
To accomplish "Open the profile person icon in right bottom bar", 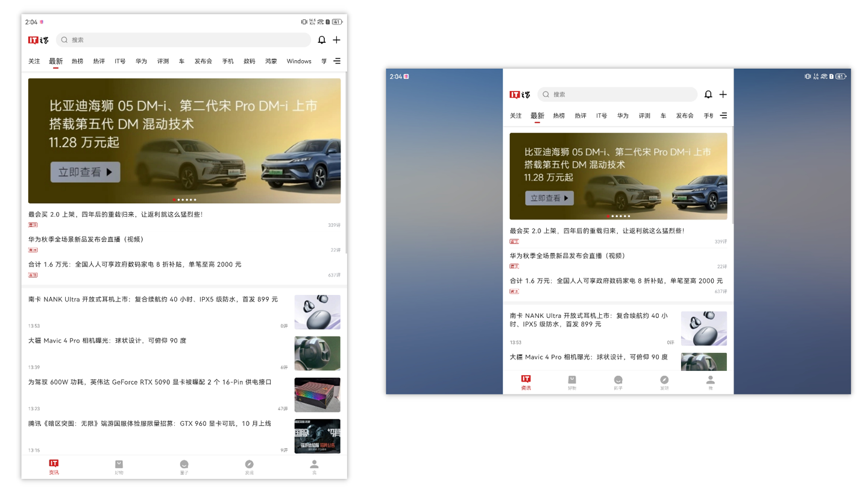I will (710, 382).
